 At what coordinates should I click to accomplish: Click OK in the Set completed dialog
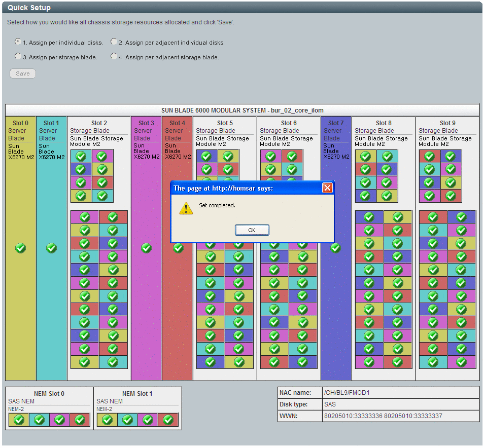pyautogui.click(x=252, y=230)
